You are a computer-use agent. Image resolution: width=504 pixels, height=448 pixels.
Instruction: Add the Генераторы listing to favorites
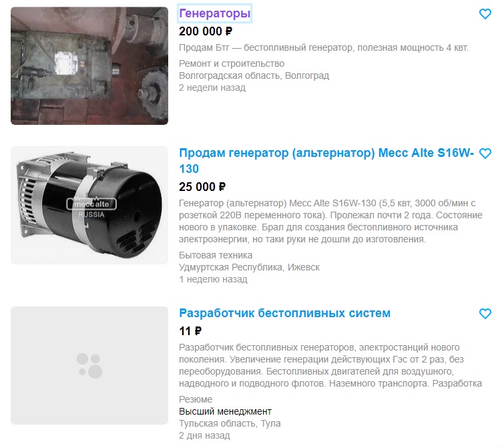pos(485,14)
